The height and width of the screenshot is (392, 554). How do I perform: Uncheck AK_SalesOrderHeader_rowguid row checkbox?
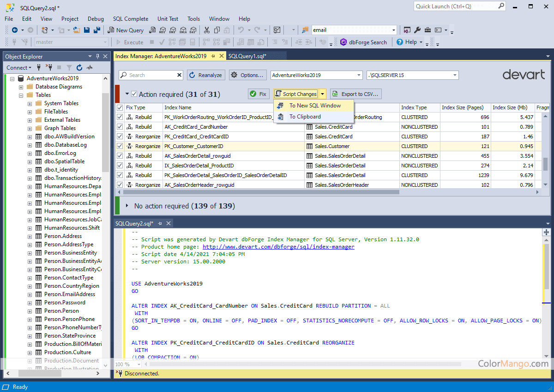click(120, 185)
